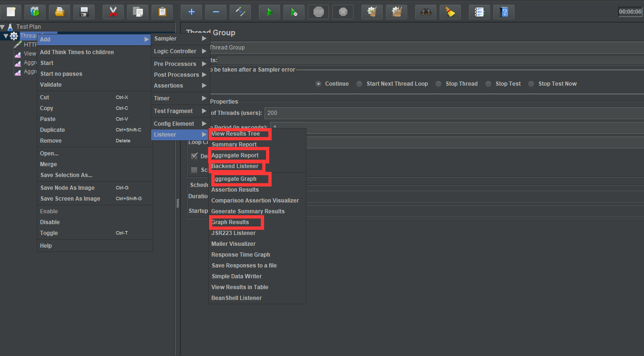Click the Stop sign toolbar icon

318,12
